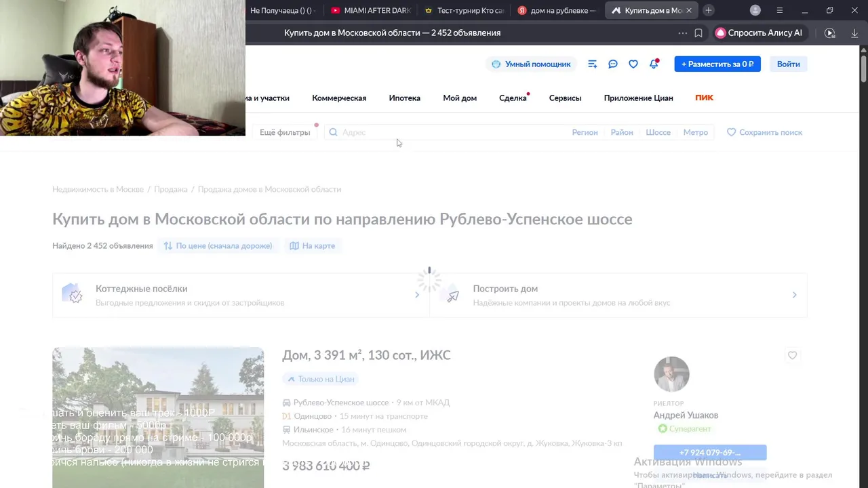This screenshot has height=488, width=868.
Task: Open Продажа домов в Московской области breadcrumb
Action: coord(269,189)
